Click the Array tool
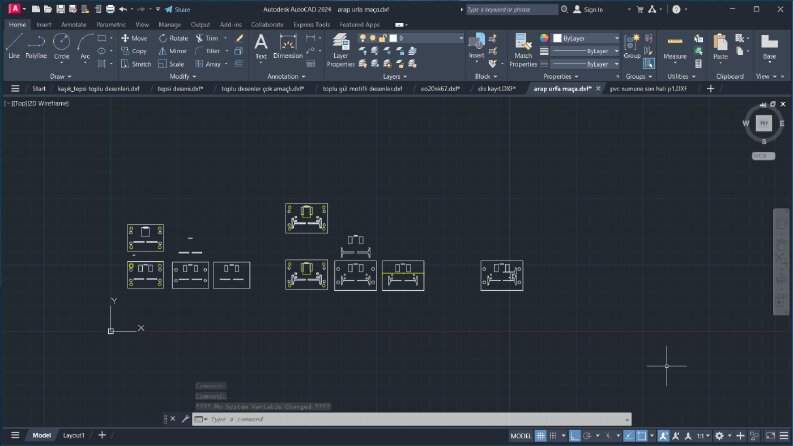 [x=208, y=64]
